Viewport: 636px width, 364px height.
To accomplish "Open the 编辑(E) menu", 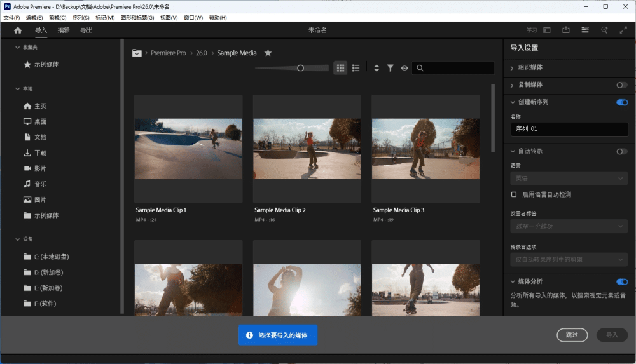I will 34,18.
